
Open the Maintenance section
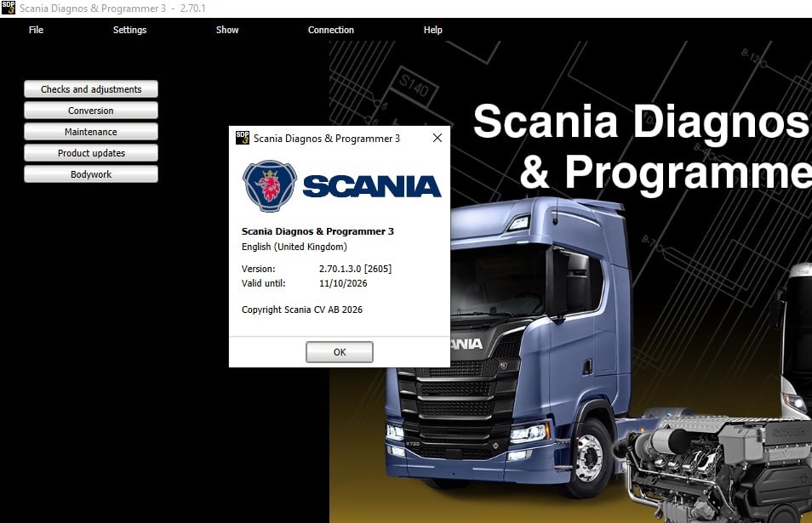click(91, 132)
